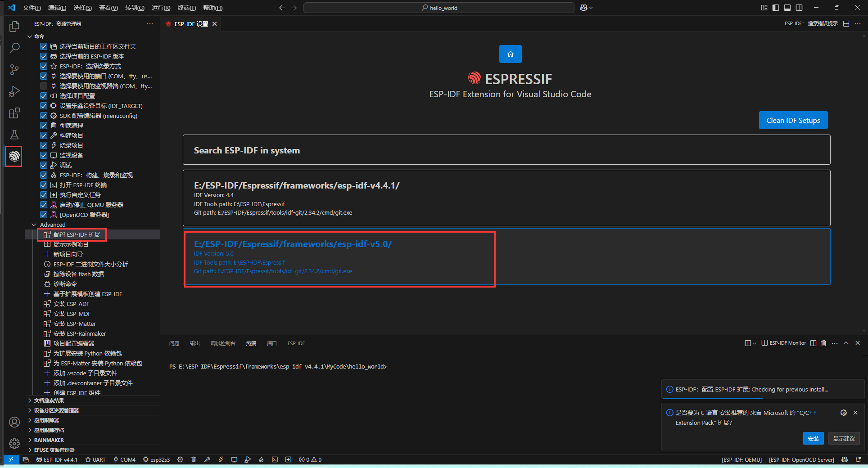The width and height of the screenshot is (868, 468).
Task: Open notifications bell in status bar
Action: click(x=858, y=459)
